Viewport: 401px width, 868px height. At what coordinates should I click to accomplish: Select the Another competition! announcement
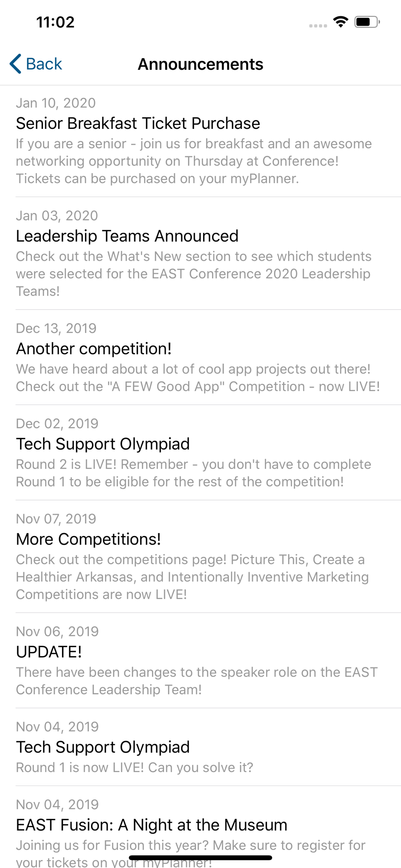pyautogui.click(x=94, y=349)
